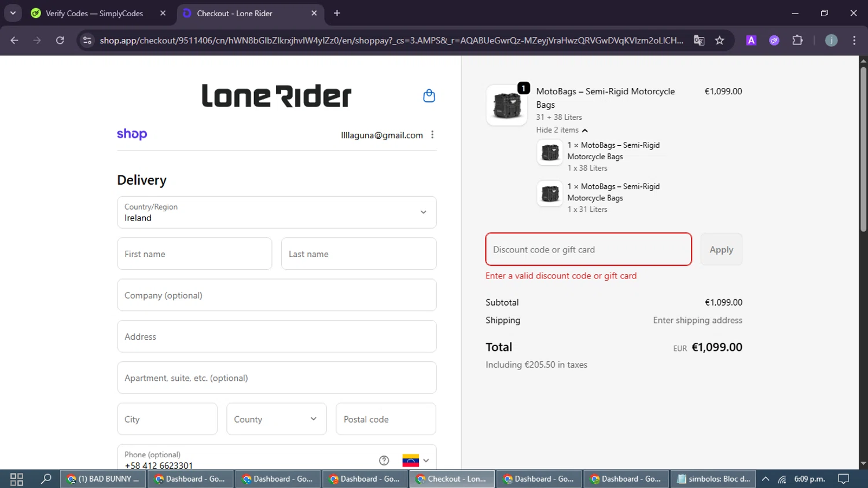This screenshot has width=868, height=488.
Task: Select the Checkout - Lone Rider tab
Action: pyautogui.click(x=234, y=13)
